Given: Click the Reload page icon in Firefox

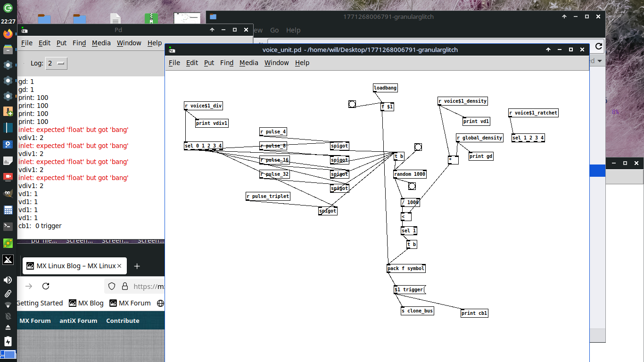Looking at the screenshot, I should point(45,286).
